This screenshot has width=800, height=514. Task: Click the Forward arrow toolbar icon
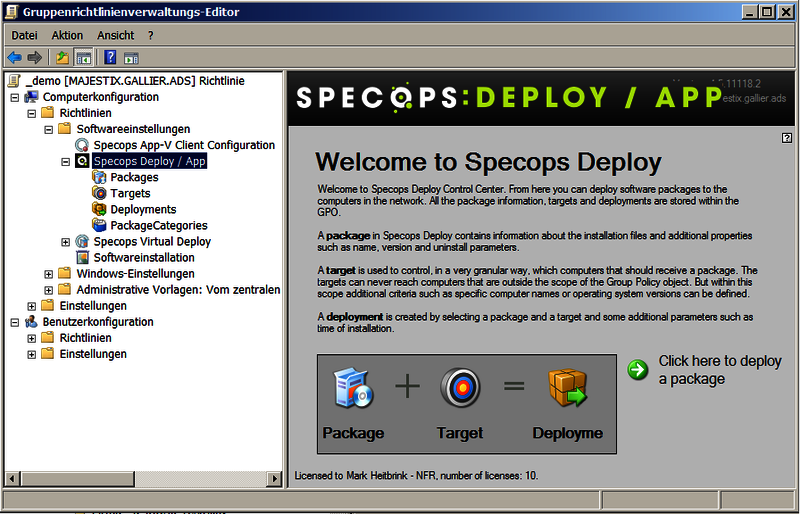tap(34, 57)
